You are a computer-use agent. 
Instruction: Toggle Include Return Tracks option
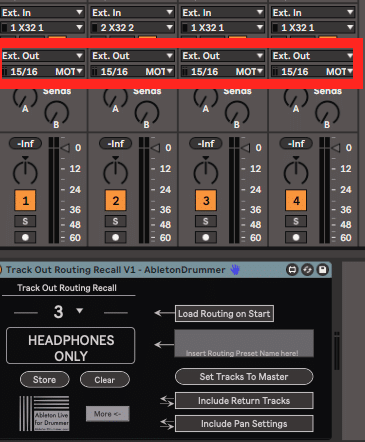click(244, 400)
